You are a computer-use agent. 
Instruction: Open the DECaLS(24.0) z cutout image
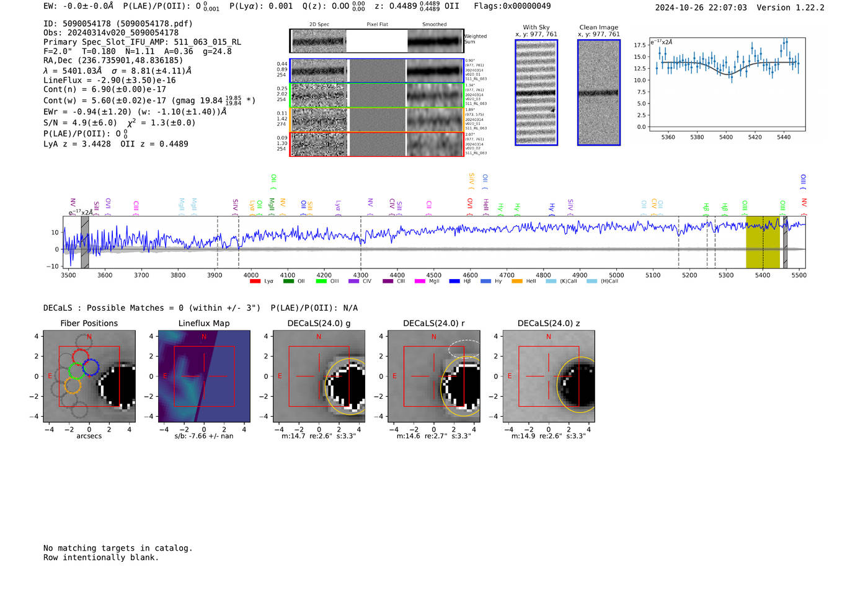tap(548, 376)
